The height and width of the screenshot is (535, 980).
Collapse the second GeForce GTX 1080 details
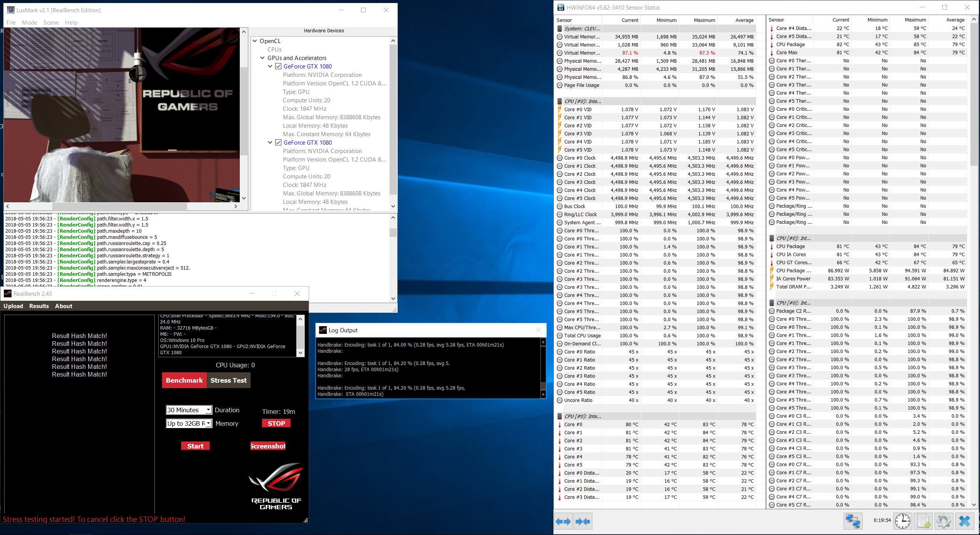tap(270, 142)
